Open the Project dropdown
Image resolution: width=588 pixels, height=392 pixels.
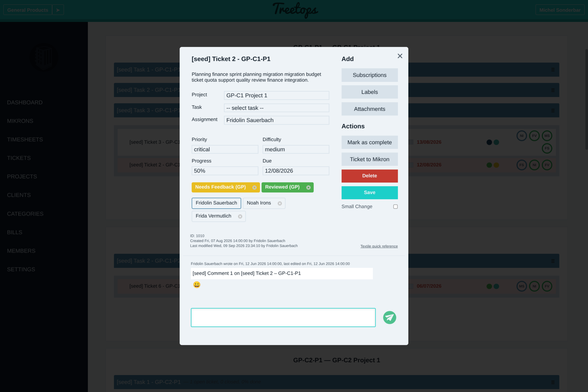click(x=276, y=95)
